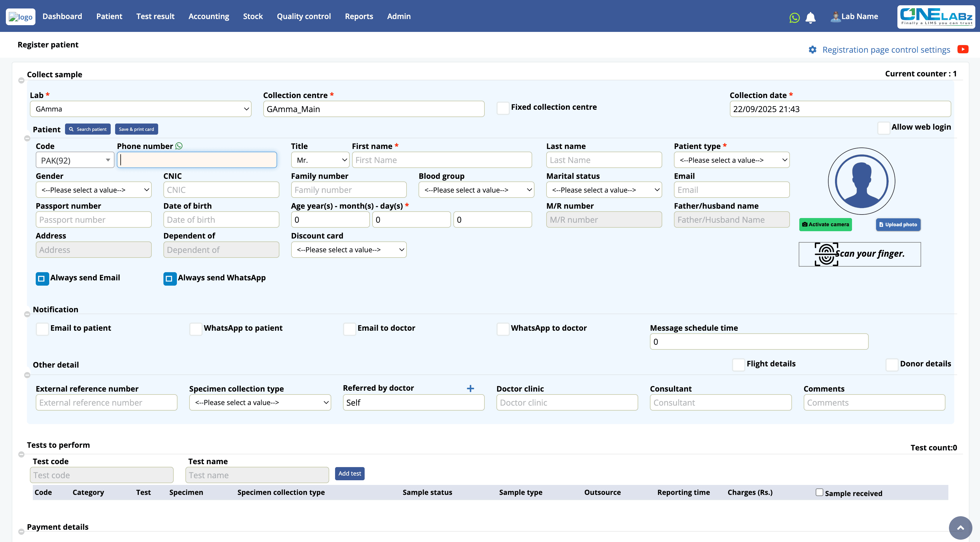The width and height of the screenshot is (980, 542).
Task: Click Save & print card button
Action: coord(136,129)
